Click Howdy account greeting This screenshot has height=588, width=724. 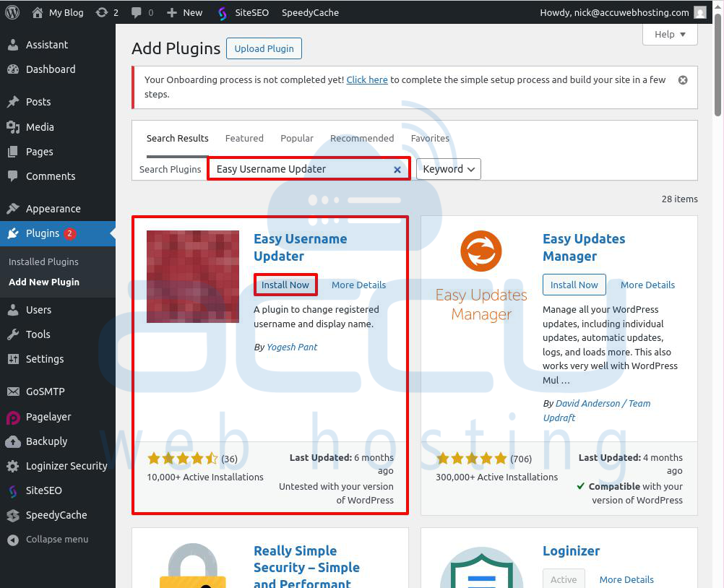tap(615, 12)
